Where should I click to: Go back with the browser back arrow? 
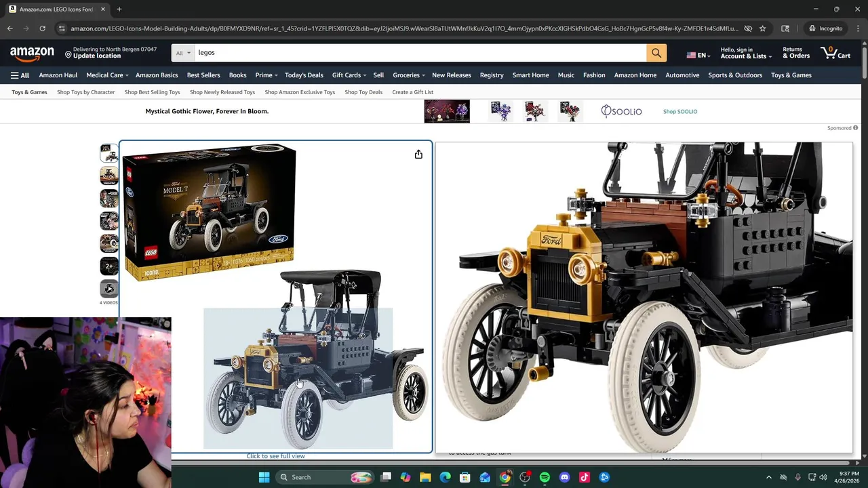pos(9,28)
